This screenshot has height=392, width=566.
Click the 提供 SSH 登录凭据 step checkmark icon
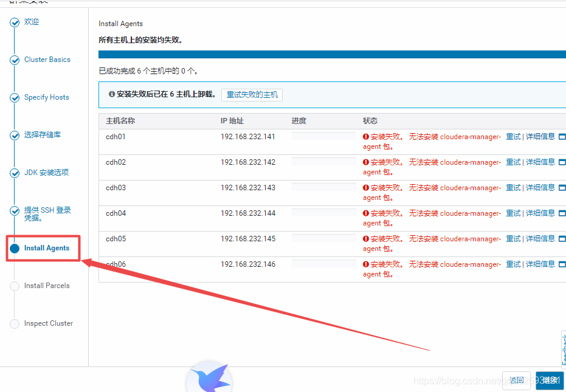(15, 211)
